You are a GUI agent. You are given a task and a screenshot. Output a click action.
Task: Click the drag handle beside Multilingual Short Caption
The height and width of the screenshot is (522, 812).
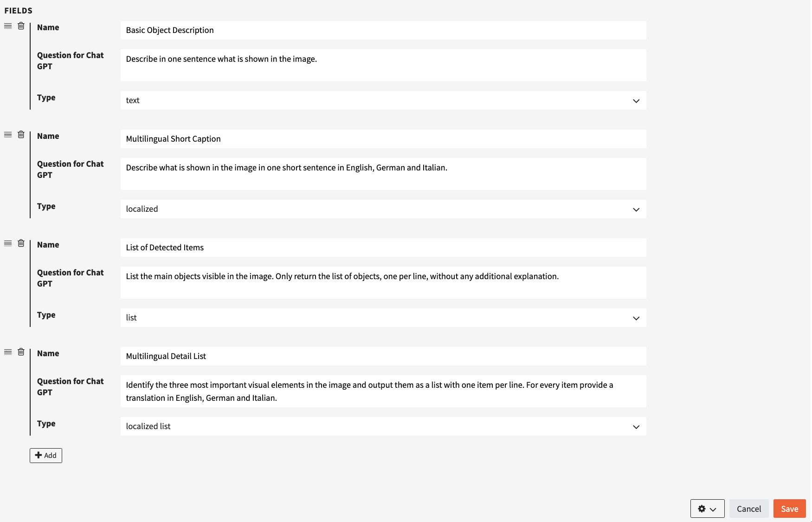click(7, 134)
